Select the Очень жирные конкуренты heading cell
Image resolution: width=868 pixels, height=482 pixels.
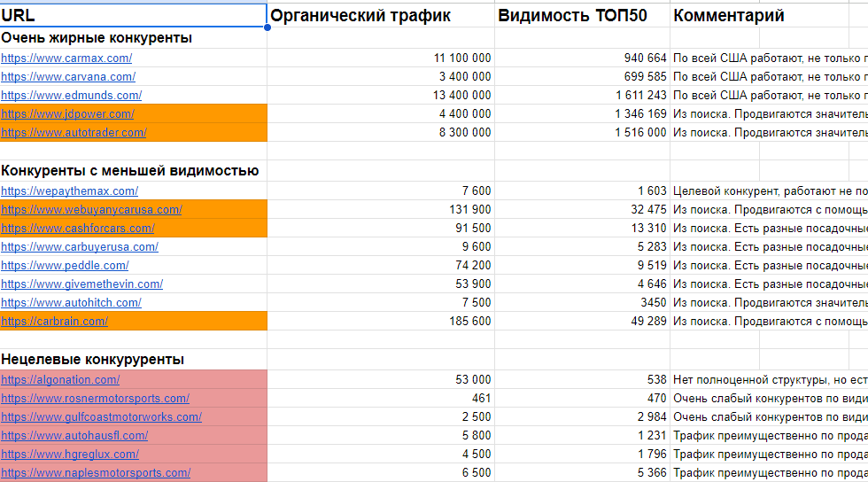pos(133,38)
